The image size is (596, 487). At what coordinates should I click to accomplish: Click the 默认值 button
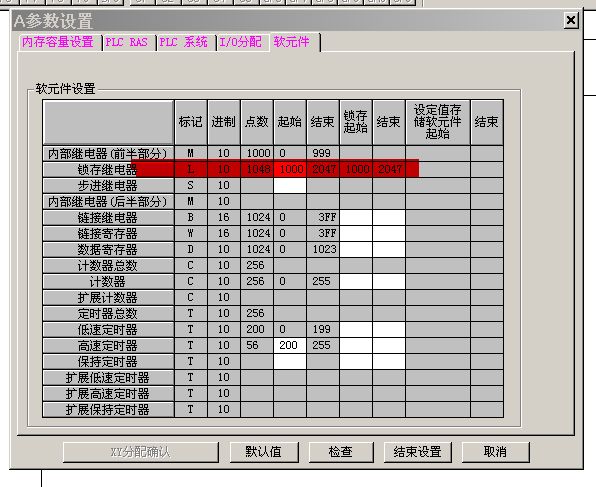[264, 452]
